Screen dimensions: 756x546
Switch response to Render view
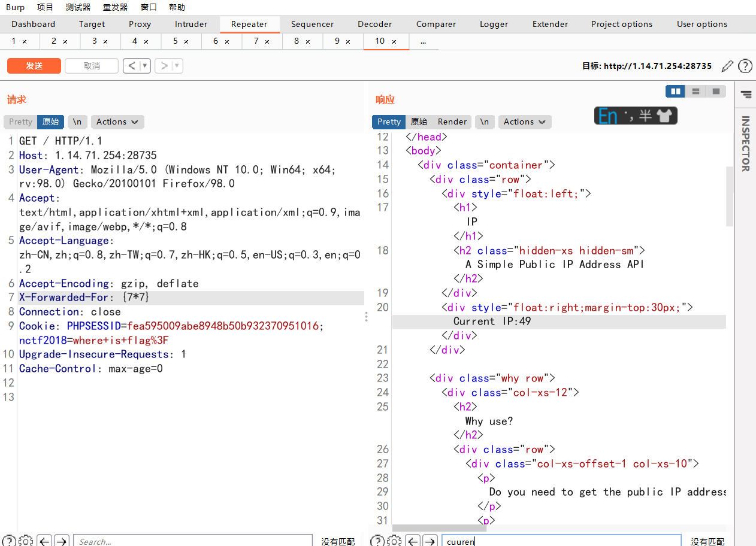tap(452, 122)
